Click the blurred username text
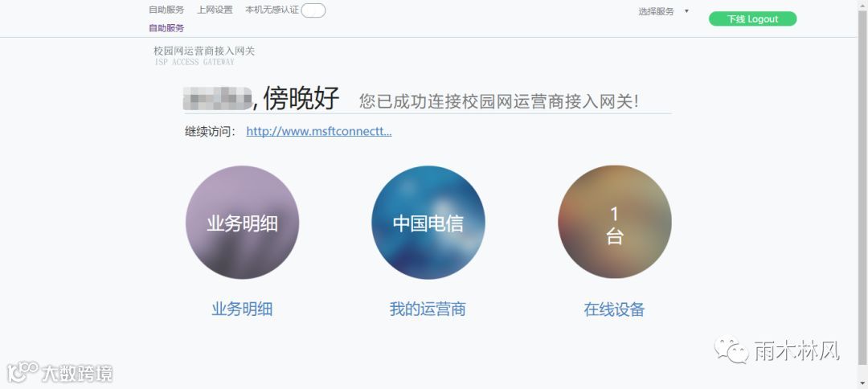Viewport: 868px width, 389px height. click(x=218, y=99)
